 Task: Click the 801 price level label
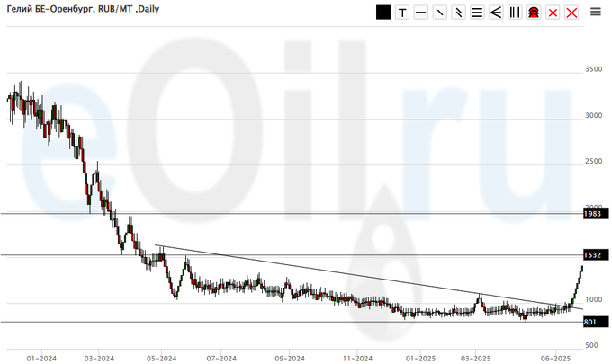(x=590, y=322)
